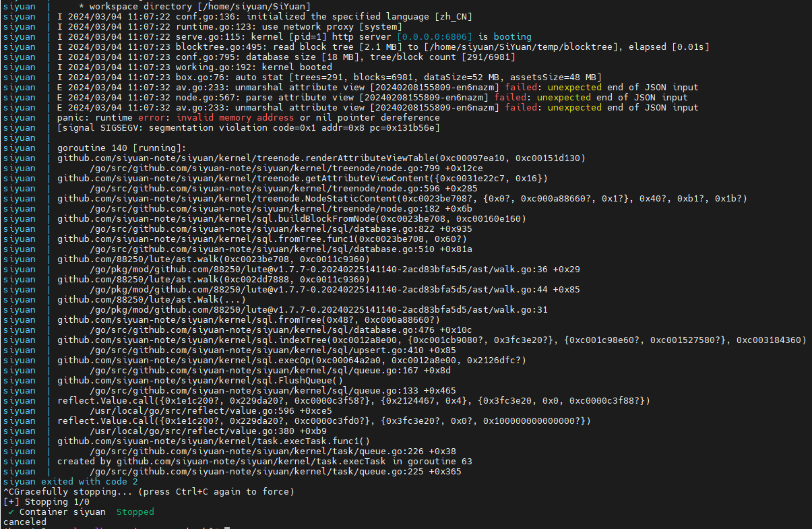Click the 'goroutine 140 [running]:' line
This screenshot has height=529, width=812.
121,148
